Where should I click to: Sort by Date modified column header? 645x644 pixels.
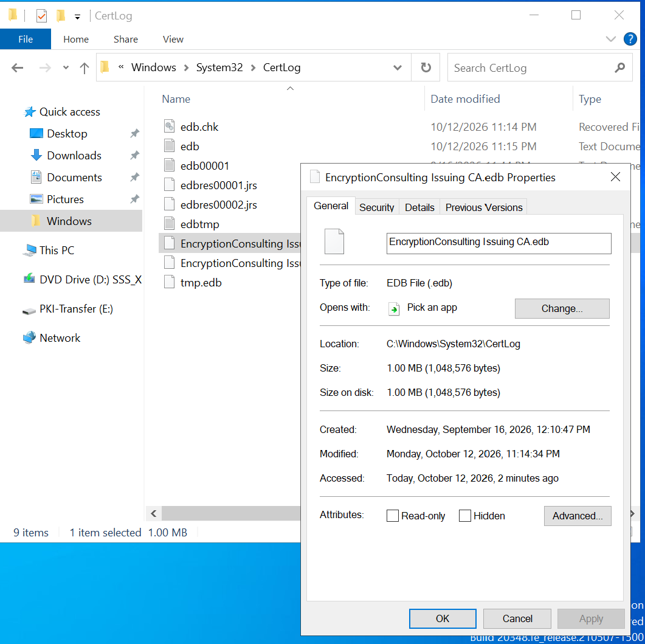click(465, 99)
